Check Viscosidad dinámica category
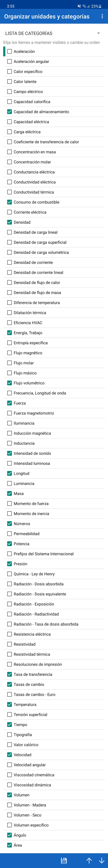Viewport: 108px width, 868px height. click(x=9, y=785)
